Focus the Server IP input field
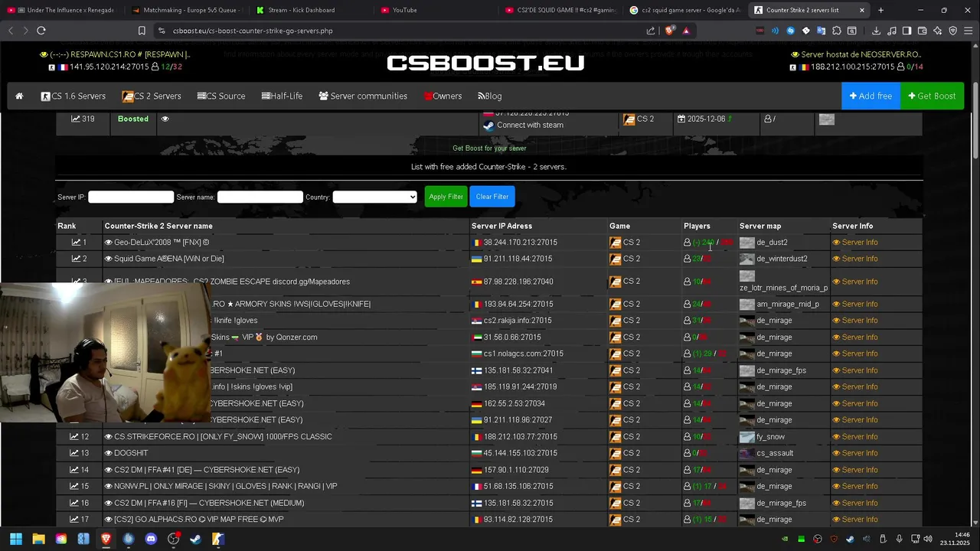This screenshot has height=551, width=980. tap(131, 197)
